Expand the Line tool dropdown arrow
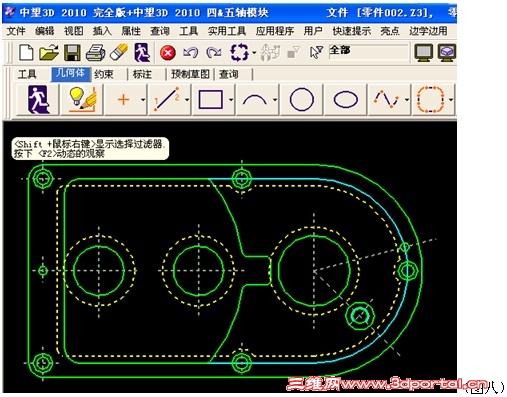 point(187,99)
